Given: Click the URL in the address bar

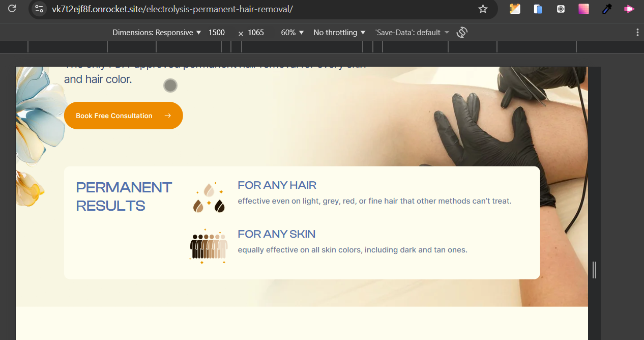Looking at the screenshot, I should pos(172,9).
